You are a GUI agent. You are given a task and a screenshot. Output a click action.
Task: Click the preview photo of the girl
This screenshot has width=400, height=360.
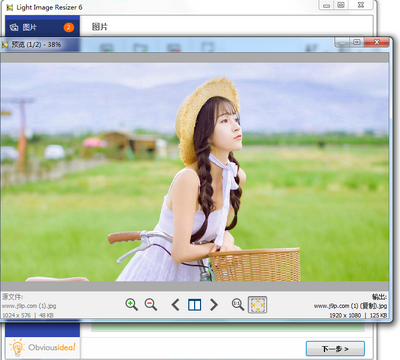click(195, 172)
